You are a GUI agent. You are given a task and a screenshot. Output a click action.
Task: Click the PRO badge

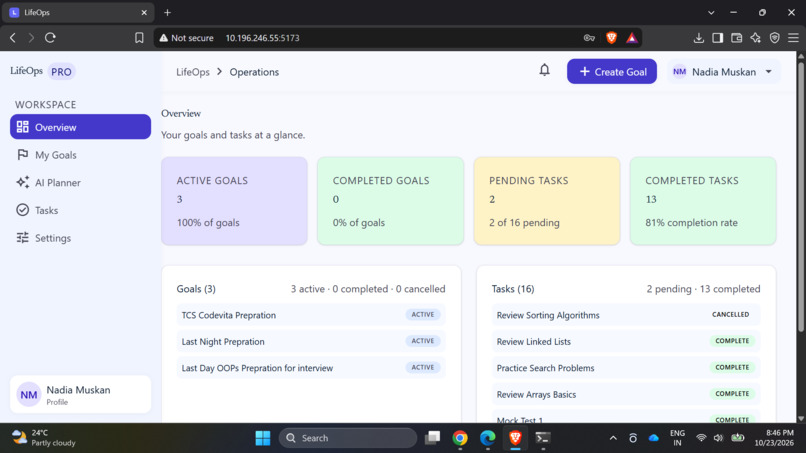click(61, 71)
